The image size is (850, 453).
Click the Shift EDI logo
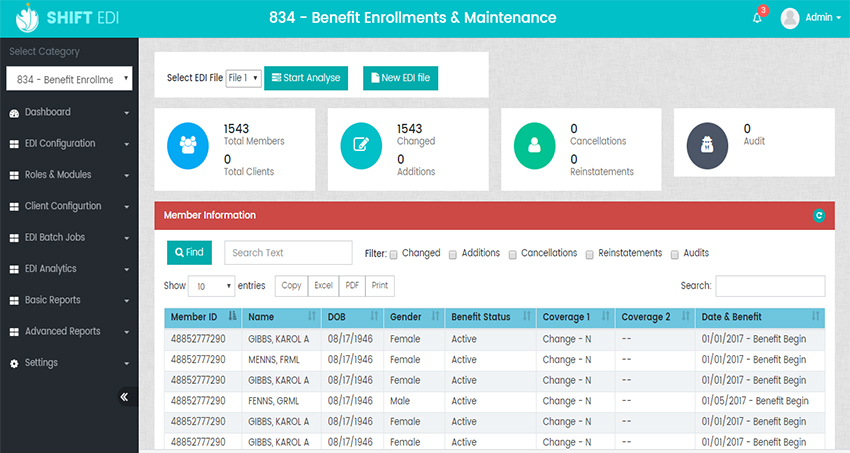(x=68, y=18)
